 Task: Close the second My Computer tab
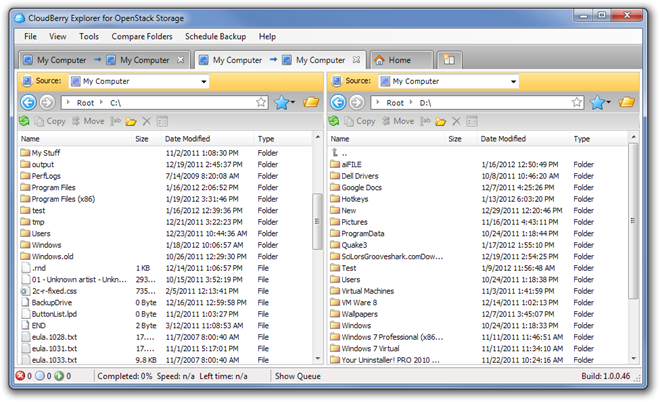356,60
